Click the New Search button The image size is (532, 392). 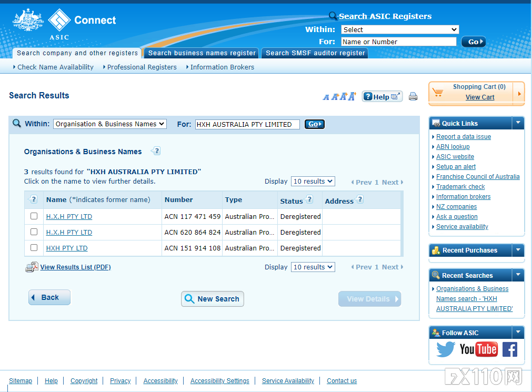213,299
